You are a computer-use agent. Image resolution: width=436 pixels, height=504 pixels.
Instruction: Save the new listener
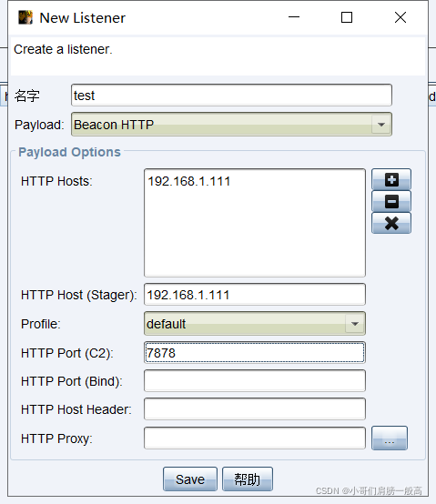(190, 479)
